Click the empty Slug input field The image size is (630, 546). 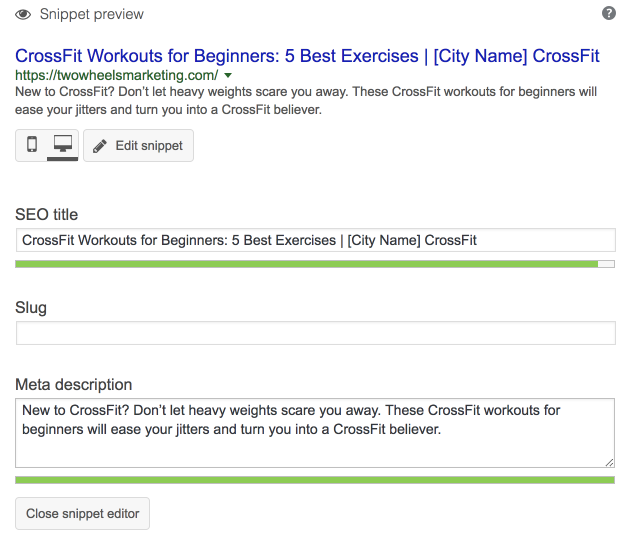[315, 333]
